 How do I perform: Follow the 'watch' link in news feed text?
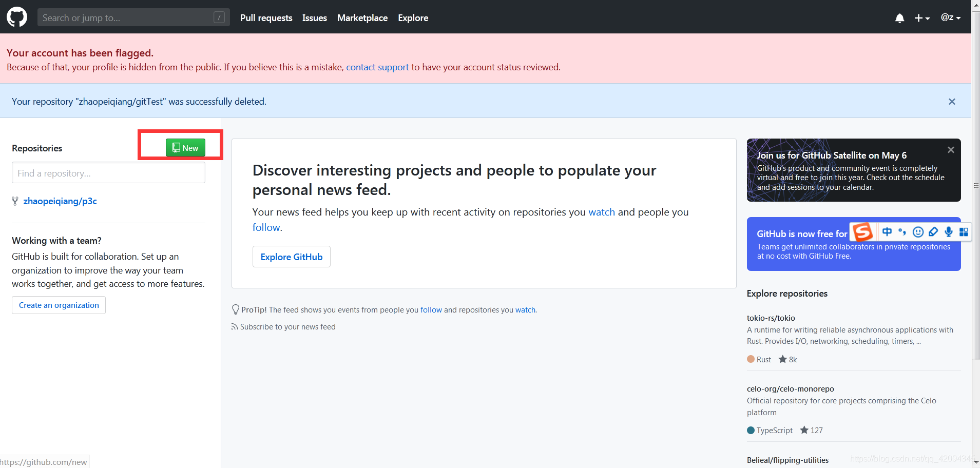[x=601, y=212]
